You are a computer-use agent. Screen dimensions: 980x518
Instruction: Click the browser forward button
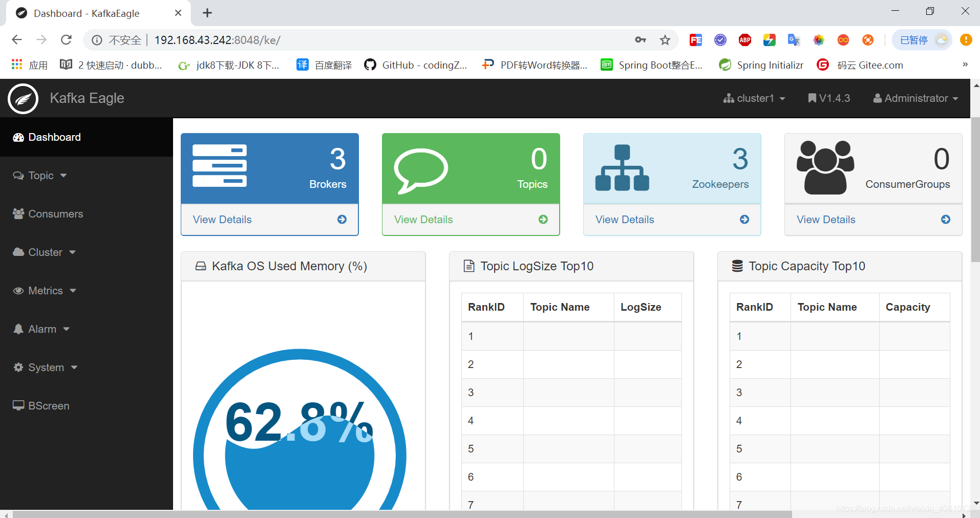(41, 40)
